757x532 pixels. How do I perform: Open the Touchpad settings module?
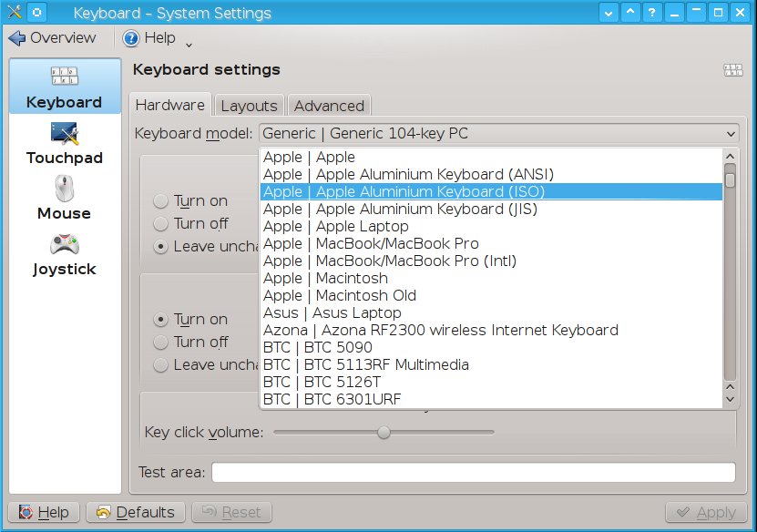click(64, 135)
